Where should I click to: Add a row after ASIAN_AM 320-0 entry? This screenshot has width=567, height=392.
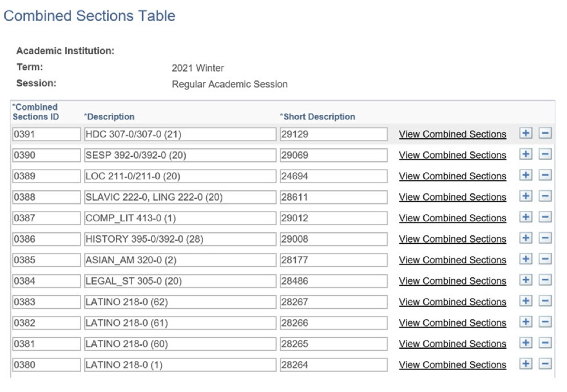point(526,259)
